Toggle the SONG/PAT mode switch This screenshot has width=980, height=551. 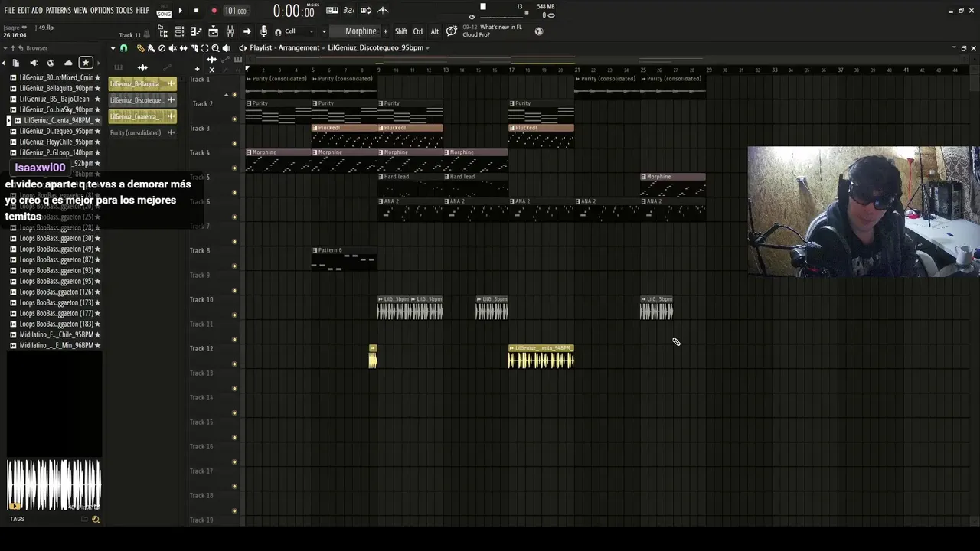click(x=164, y=11)
